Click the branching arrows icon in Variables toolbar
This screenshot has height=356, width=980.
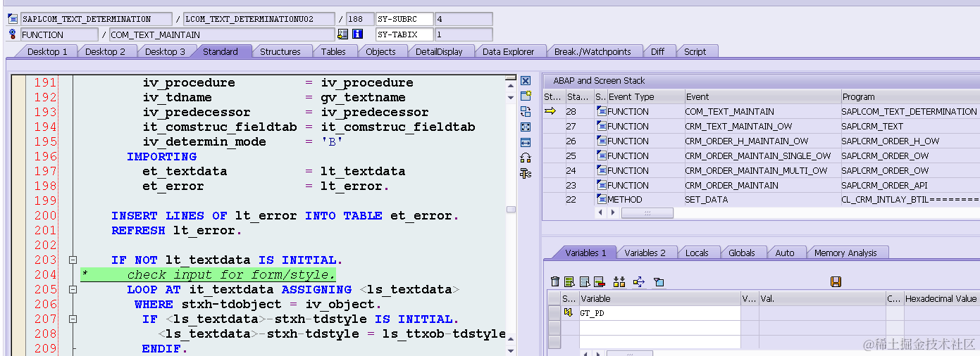point(639,281)
